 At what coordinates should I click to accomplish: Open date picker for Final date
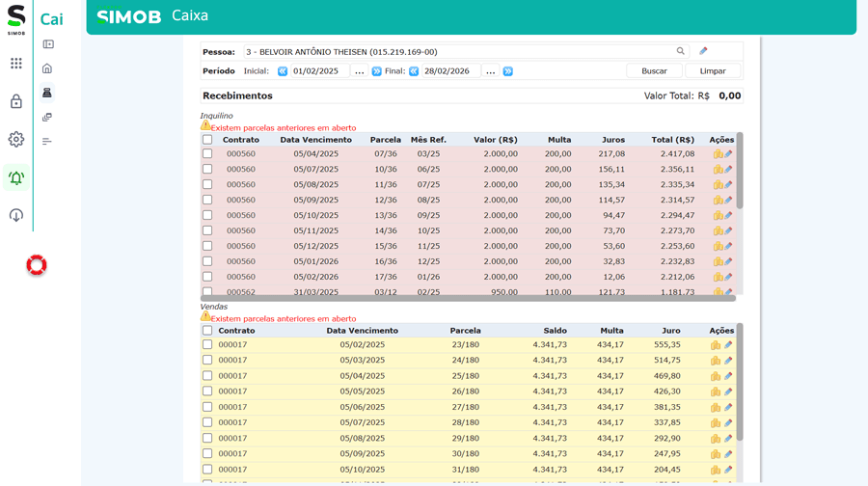490,71
